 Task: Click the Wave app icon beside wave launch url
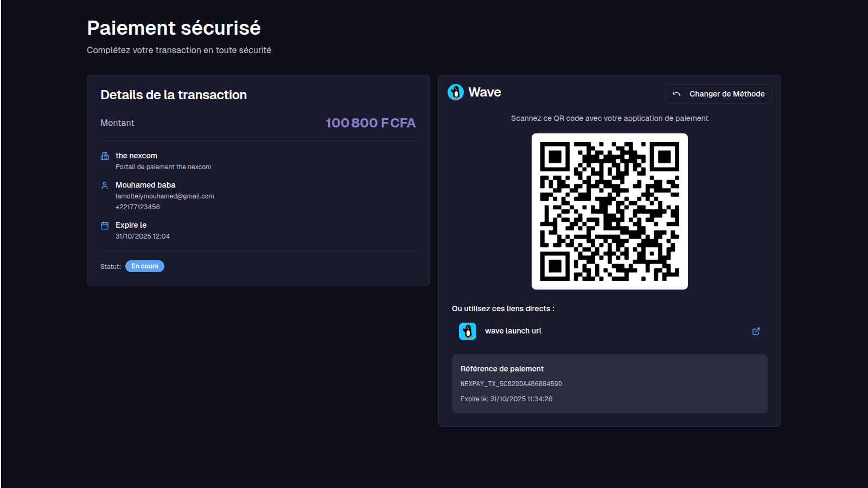[x=468, y=331]
